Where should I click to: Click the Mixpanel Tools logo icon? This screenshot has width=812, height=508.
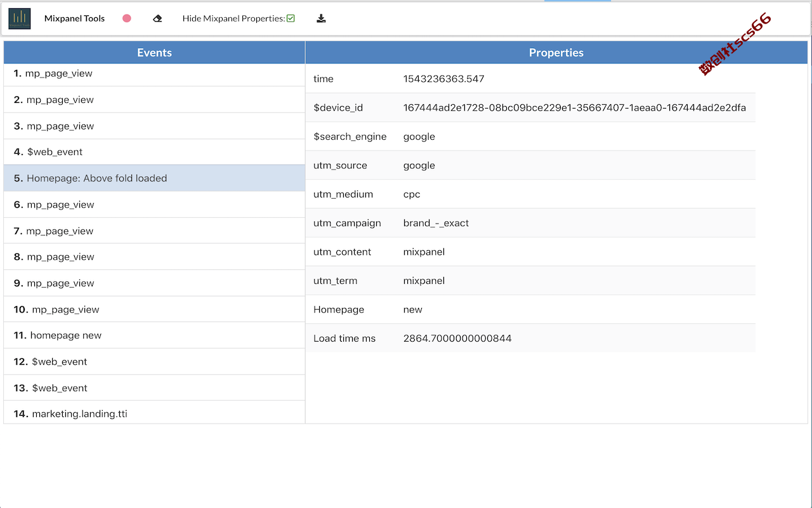tap(20, 18)
